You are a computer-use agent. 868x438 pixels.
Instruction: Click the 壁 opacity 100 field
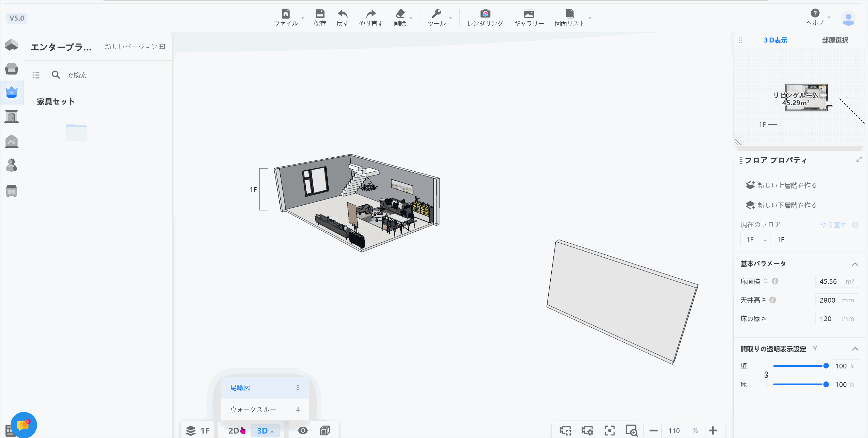tap(844, 366)
